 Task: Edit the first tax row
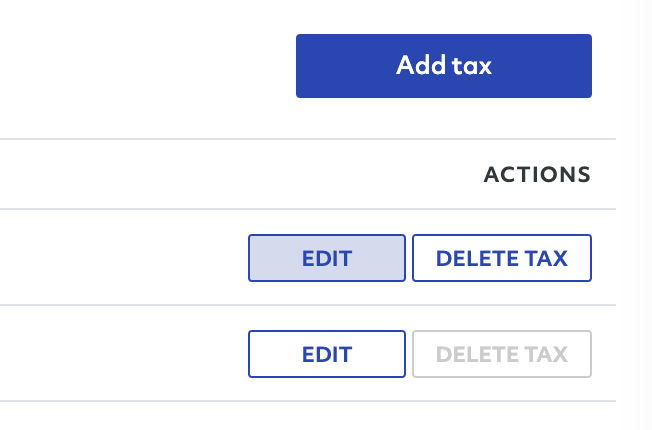(327, 258)
